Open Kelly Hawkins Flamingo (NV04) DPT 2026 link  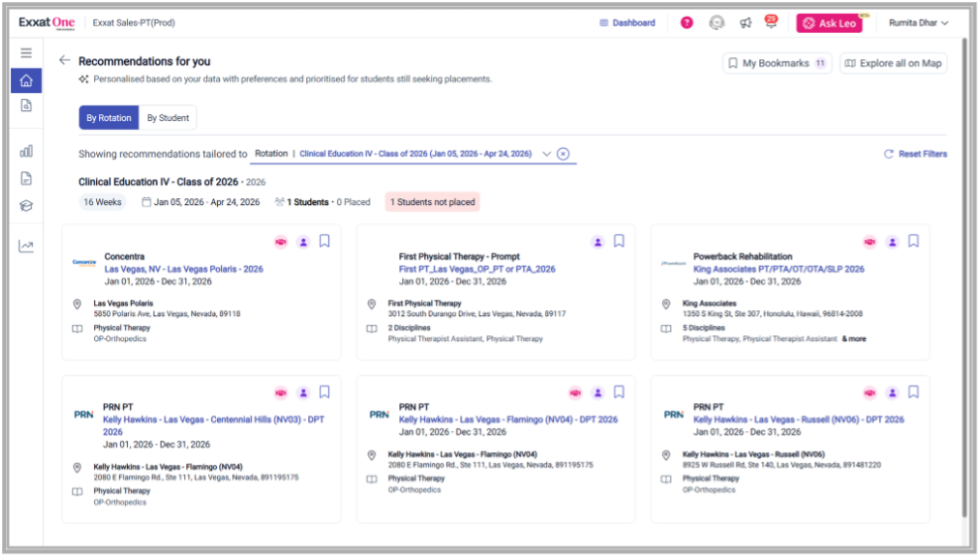[508, 419]
